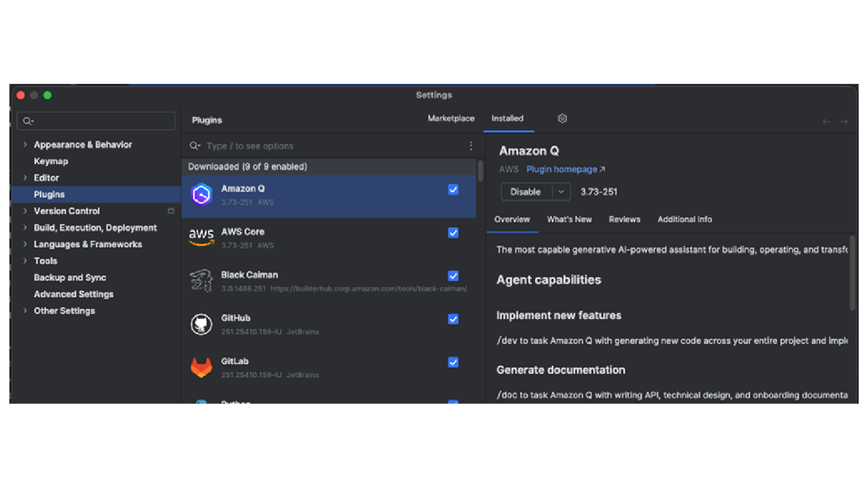Image resolution: width=868 pixels, height=487 pixels.
Task: Switch to the Marketplace tab
Action: click(x=450, y=119)
